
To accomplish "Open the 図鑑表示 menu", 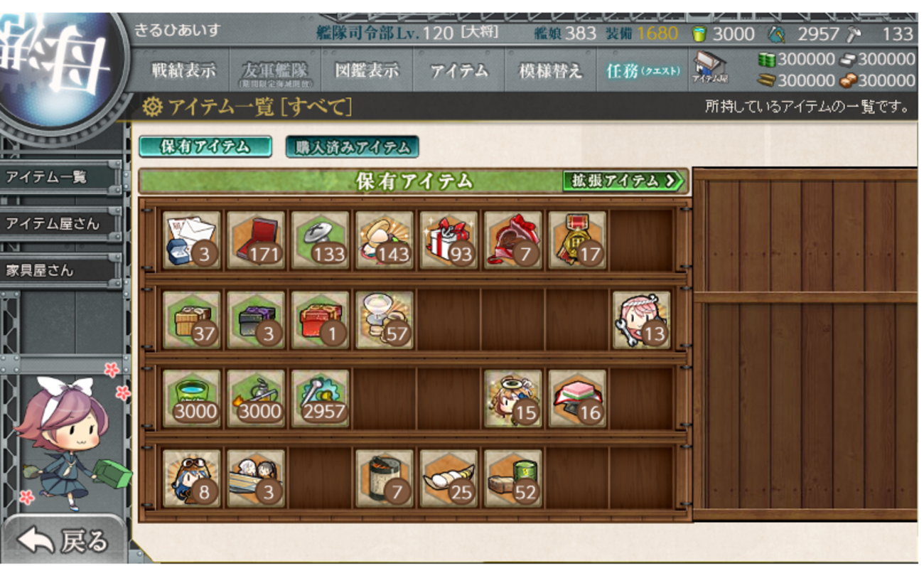I will pyautogui.click(x=366, y=70).
